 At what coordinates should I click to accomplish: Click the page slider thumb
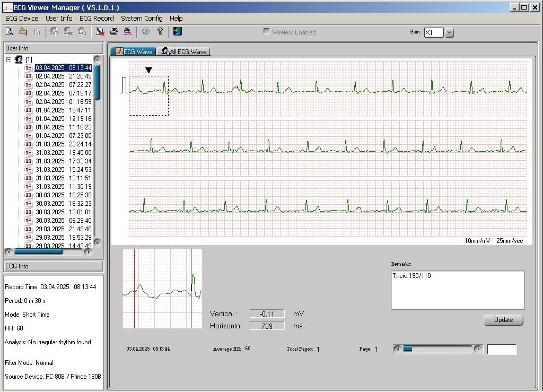pyautogui.click(x=408, y=349)
